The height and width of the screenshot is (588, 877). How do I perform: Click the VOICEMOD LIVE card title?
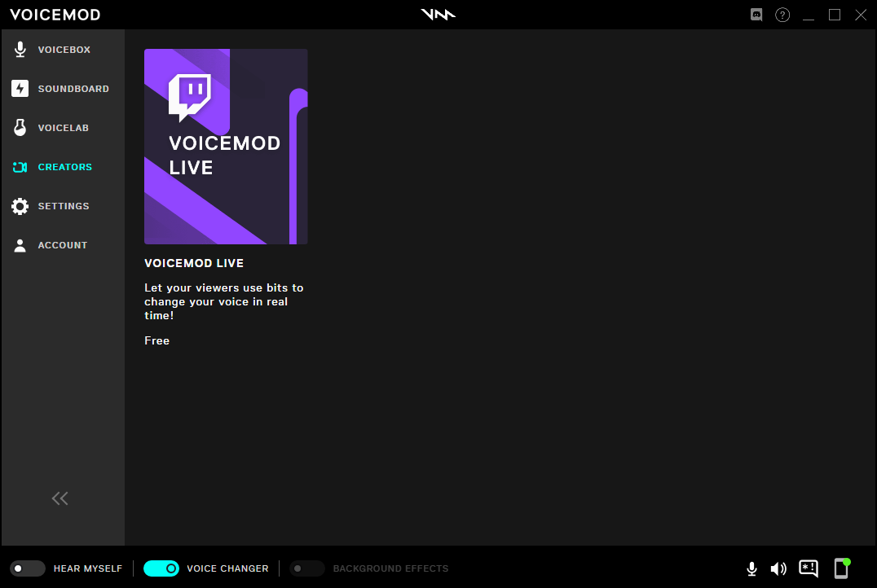pyautogui.click(x=194, y=263)
